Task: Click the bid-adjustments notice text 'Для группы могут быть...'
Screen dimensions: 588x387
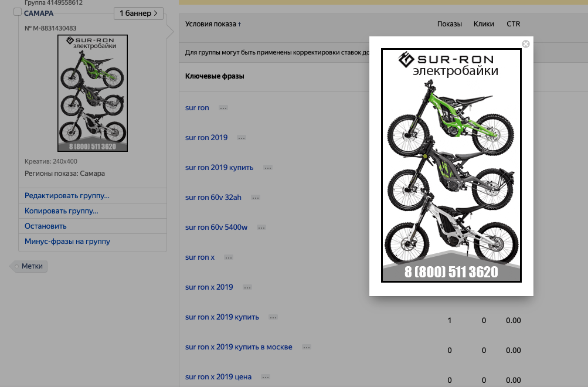Action: pyautogui.click(x=277, y=53)
